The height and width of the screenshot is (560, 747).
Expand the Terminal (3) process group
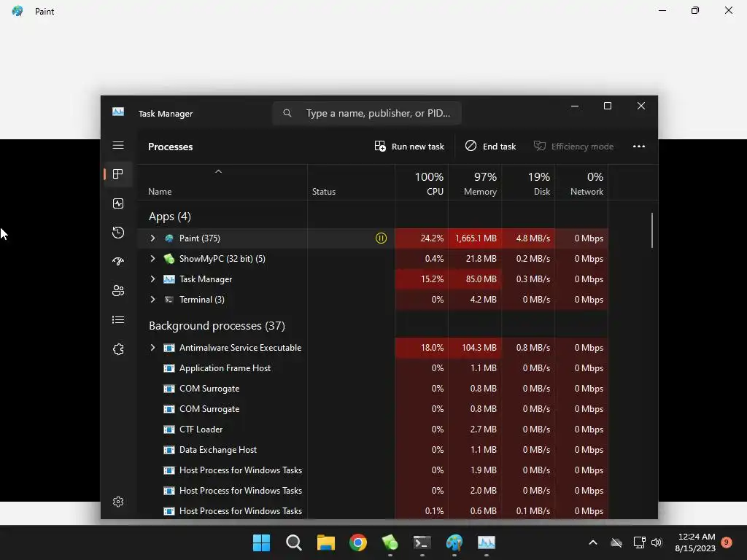click(152, 300)
